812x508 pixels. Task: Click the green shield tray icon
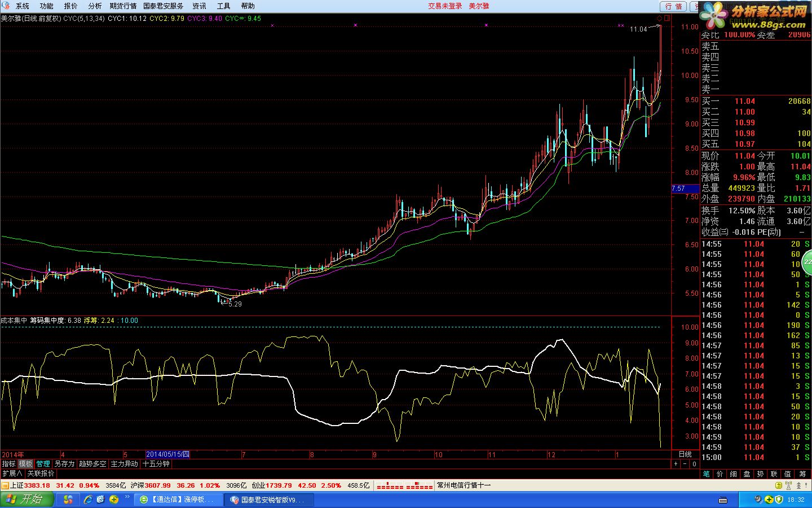[779, 500]
